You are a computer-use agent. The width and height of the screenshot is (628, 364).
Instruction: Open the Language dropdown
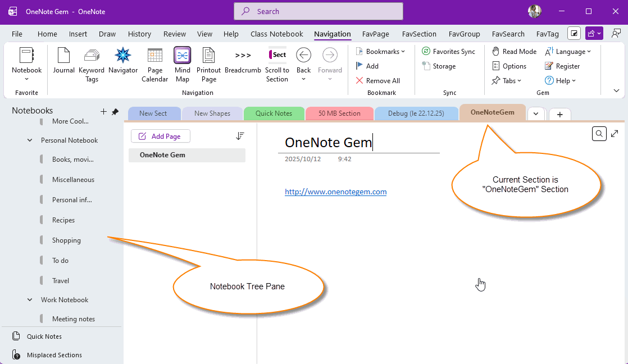click(568, 51)
